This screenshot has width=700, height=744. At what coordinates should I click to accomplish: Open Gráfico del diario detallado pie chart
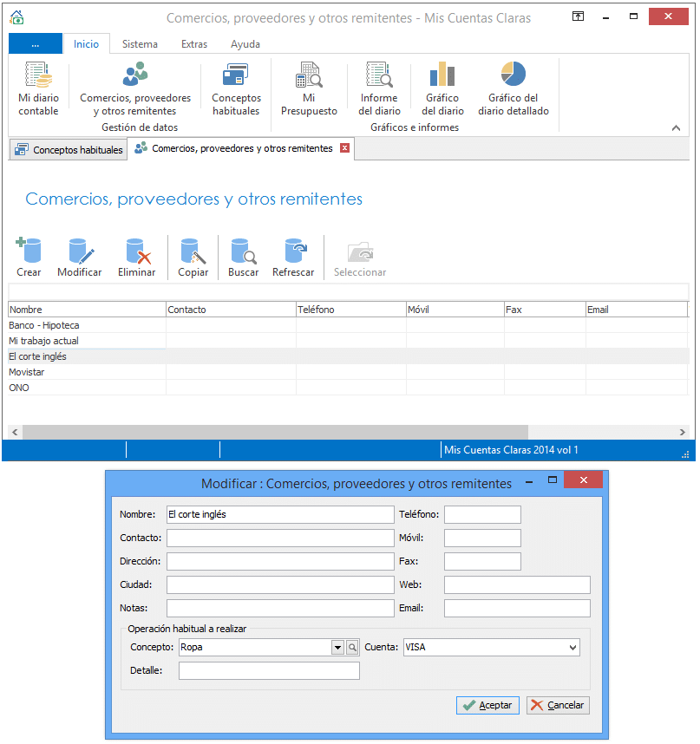click(x=513, y=89)
